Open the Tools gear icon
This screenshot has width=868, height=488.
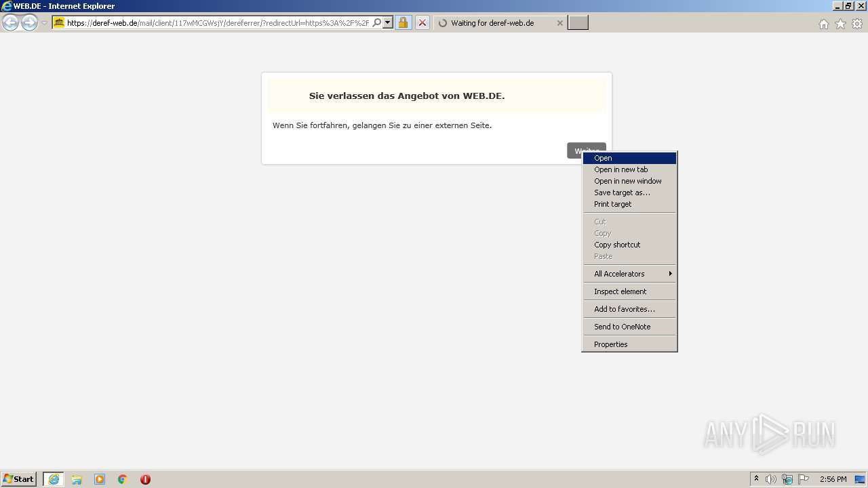857,24
